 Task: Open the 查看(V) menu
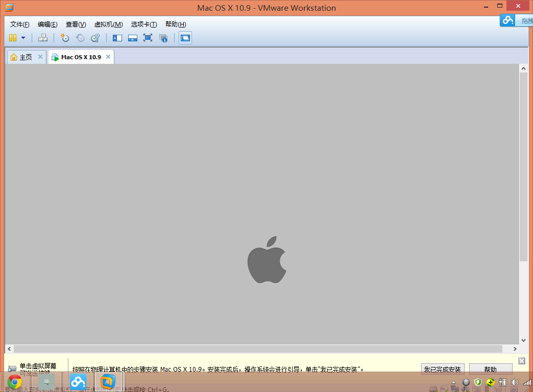(76, 24)
